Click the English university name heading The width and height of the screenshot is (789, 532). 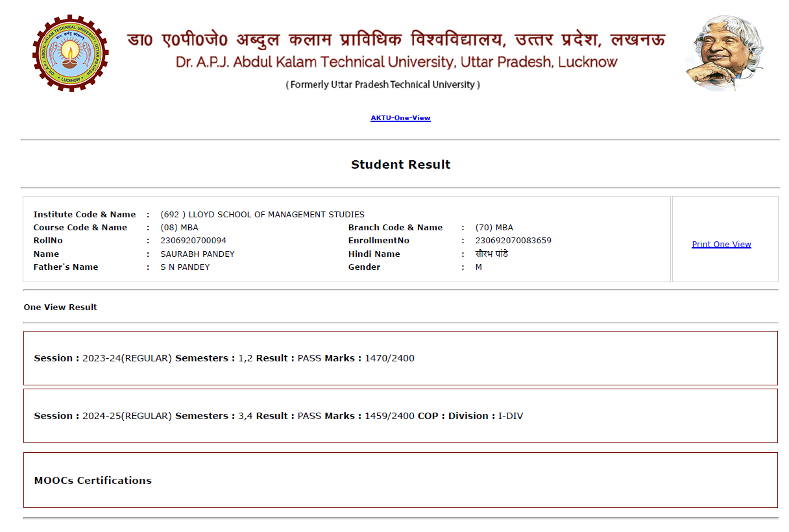[396, 63]
